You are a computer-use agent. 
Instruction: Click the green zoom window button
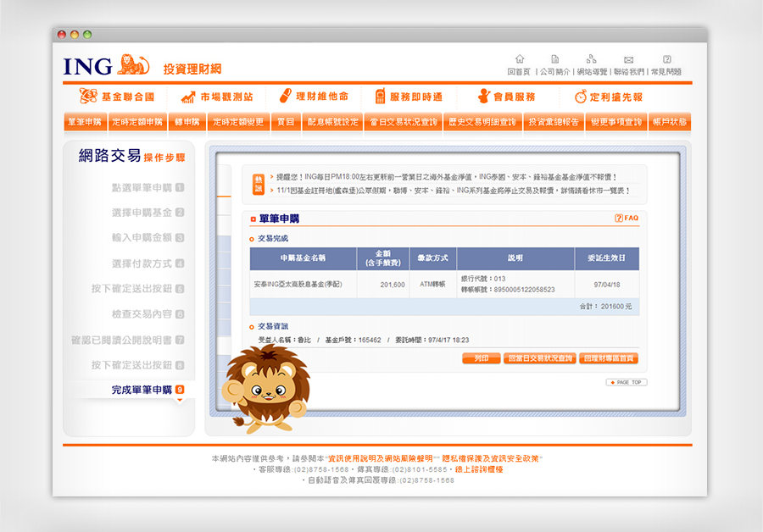pyautogui.click(x=87, y=35)
